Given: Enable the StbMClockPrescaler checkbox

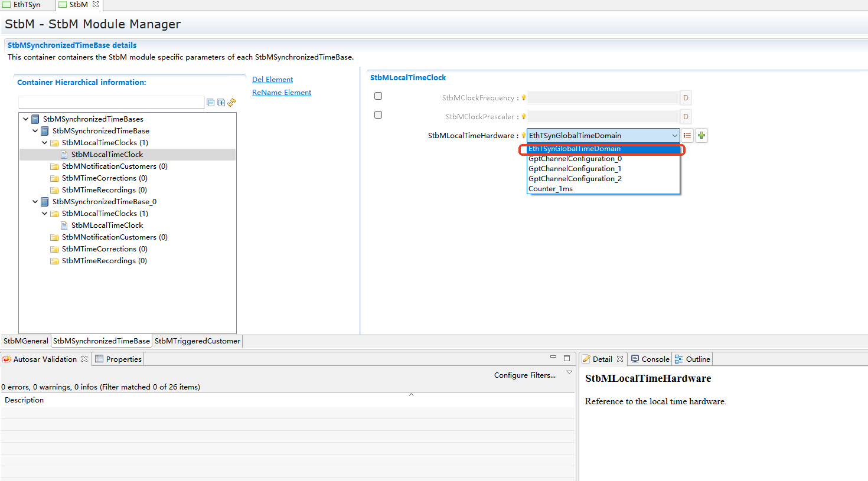Looking at the screenshot, I should tap(378, 115).
